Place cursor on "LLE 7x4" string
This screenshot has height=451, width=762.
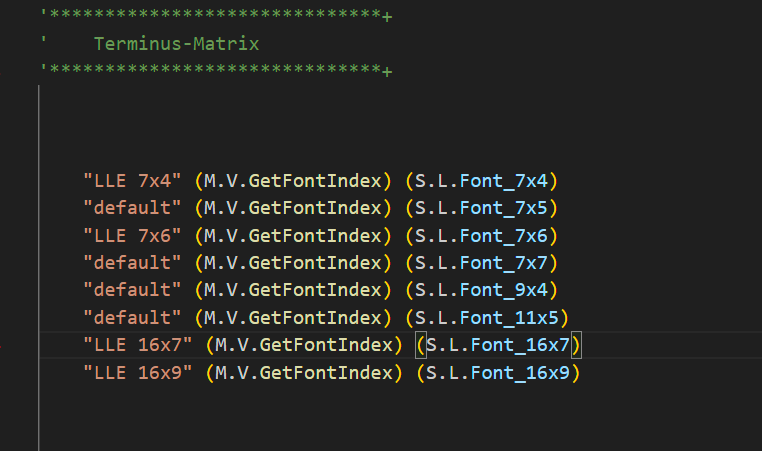click(132, 180)
